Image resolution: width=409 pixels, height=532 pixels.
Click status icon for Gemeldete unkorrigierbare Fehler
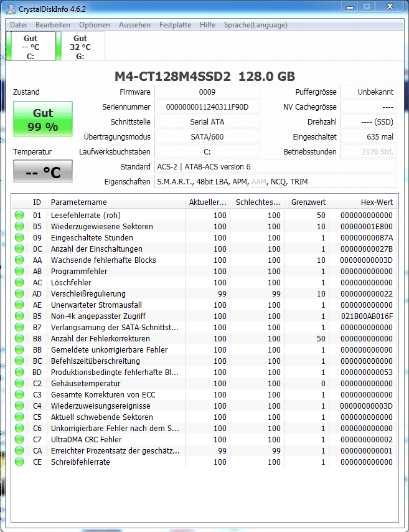19,349
